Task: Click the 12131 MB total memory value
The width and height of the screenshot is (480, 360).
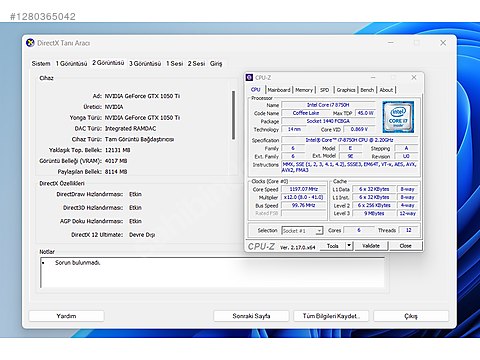Action: tap(117, 150)
